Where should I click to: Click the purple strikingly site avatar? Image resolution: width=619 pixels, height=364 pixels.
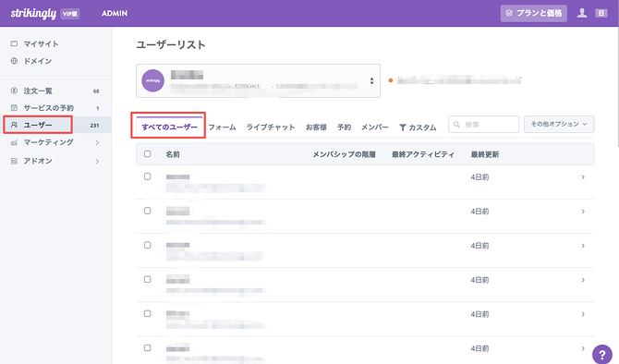pyautogui.click(x=152, y=80)
